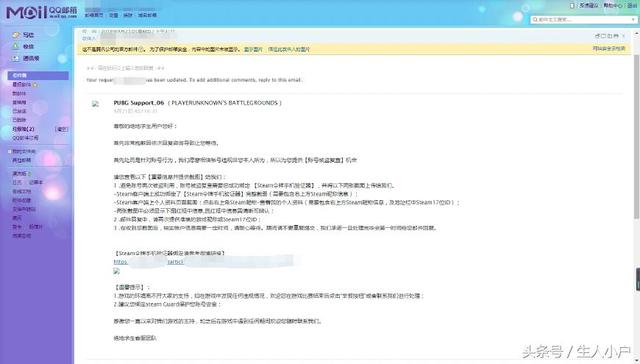Open the 邮箱首页 mailbox home link
Image resolution: width=640 pixels, height=364 pixels.
click(x=94, y=15)
